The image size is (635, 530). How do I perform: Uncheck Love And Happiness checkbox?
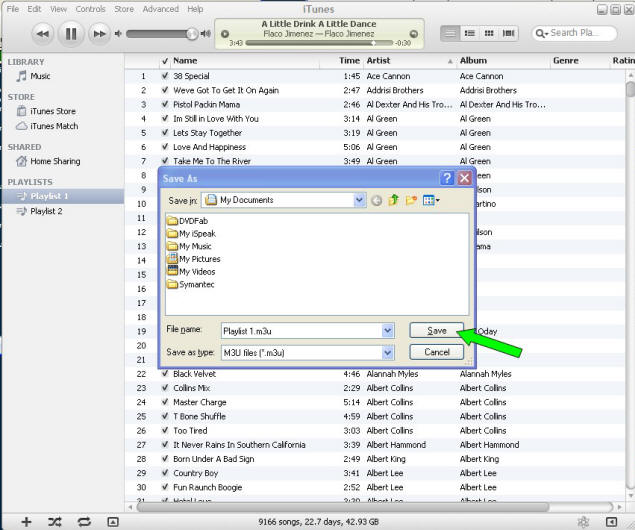coord(165,147)
